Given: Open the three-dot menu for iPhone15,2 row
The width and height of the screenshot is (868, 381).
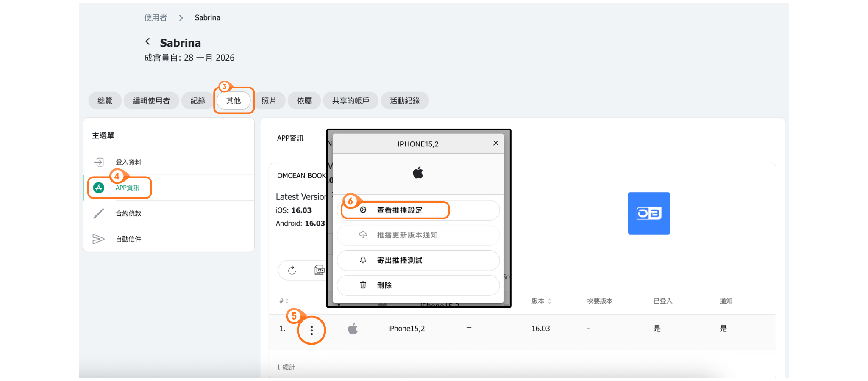Looking at the screenshot, I should coord(312,330).
